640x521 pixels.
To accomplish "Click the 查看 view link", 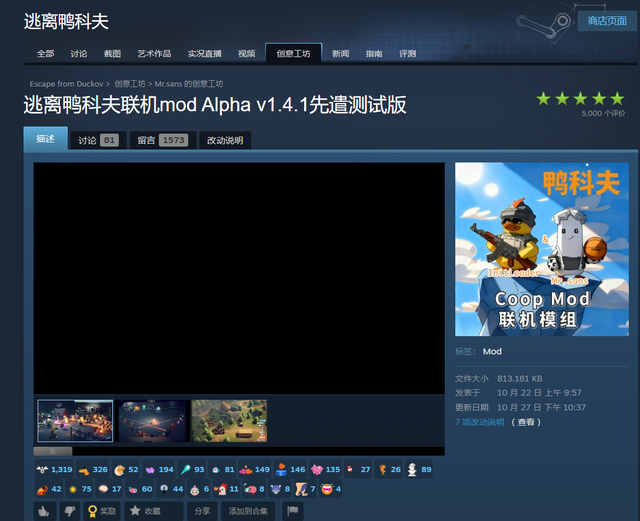I will click(526, 422).
